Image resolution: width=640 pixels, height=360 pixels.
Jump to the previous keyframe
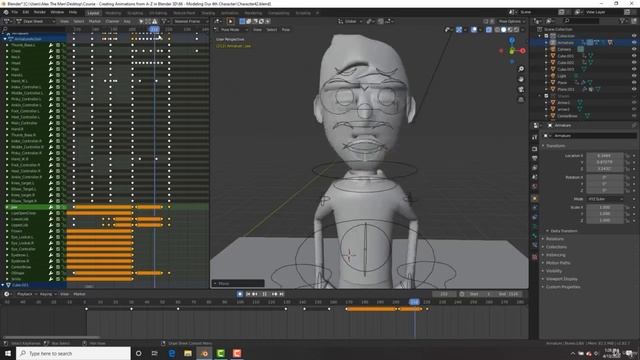[255, 294]
